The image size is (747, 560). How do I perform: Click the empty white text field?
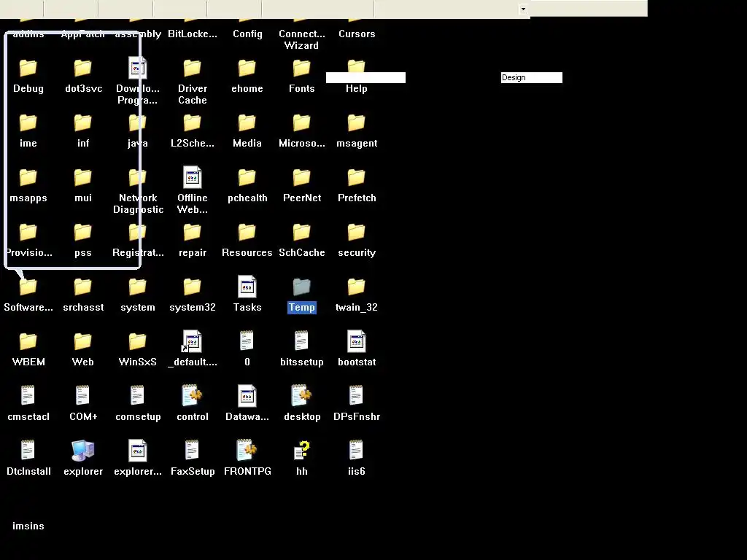click(365, 77)
